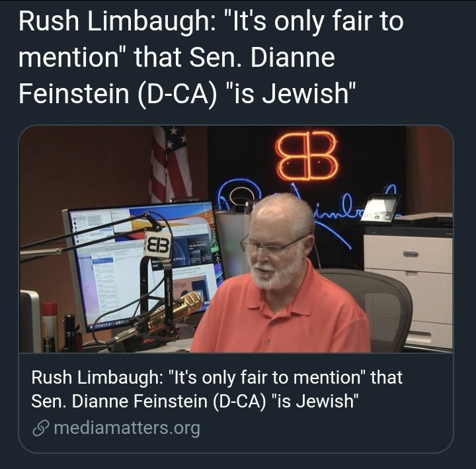Click the chain link icon beside mediamatters.org
Viewport: 476px width, 469px height.
click(x=40, y=428)
